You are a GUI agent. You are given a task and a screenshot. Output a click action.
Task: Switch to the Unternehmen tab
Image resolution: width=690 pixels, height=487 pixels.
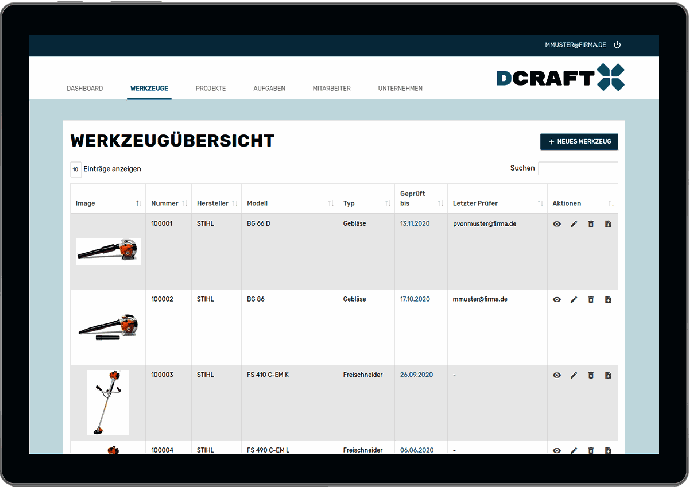(x=400, y=88)
